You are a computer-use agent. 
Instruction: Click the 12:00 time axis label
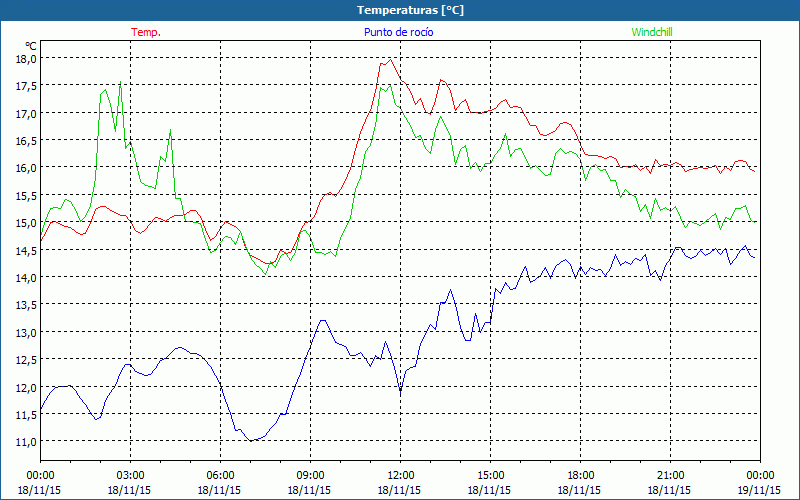[400, 476]
